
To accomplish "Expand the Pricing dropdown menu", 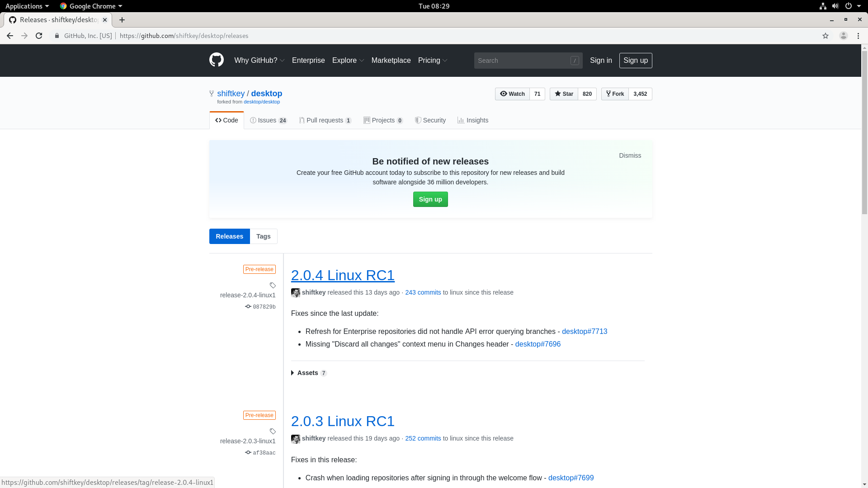I will point(433,61).
